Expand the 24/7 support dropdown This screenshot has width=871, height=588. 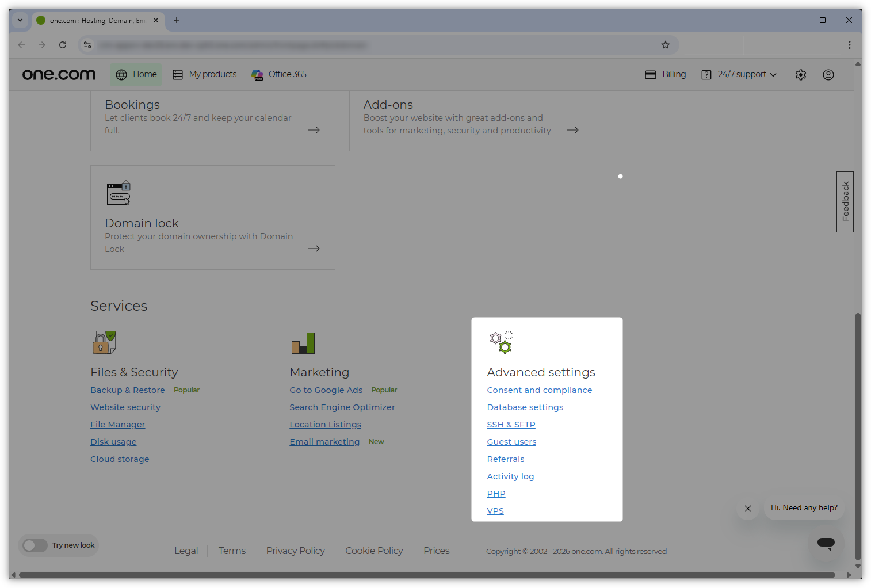tap(739, 74)
